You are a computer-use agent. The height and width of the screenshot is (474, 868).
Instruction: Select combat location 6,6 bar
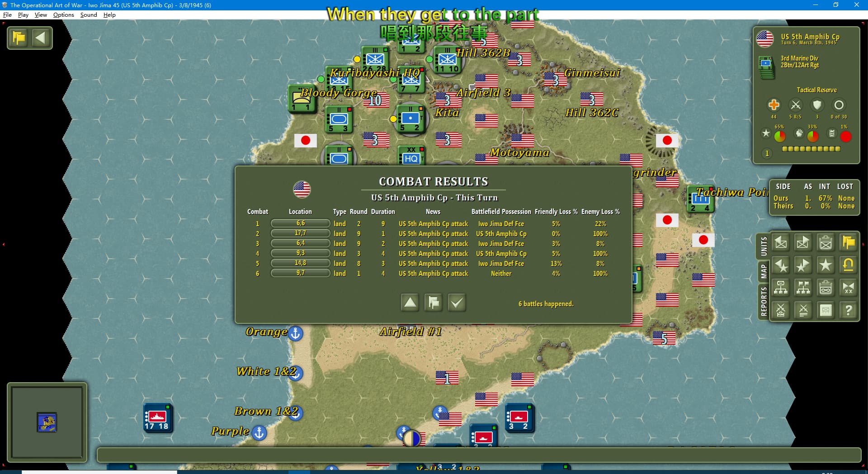click(300, 223)
